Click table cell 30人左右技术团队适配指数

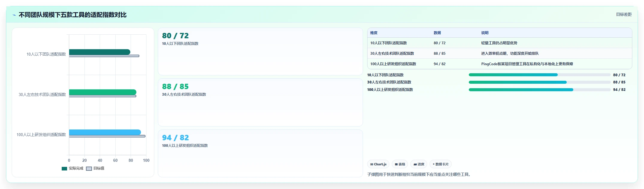[392, 54]
